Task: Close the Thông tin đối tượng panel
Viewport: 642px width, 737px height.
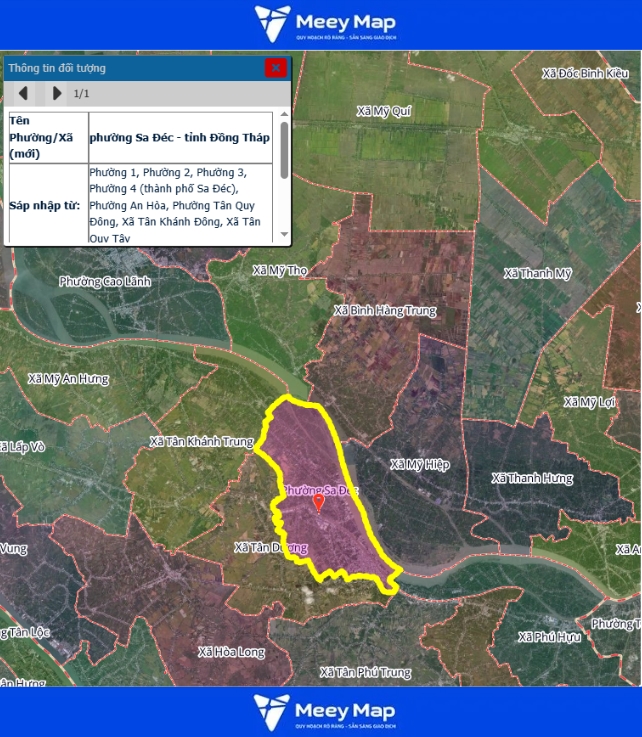Action: click(x=276, y=68)
